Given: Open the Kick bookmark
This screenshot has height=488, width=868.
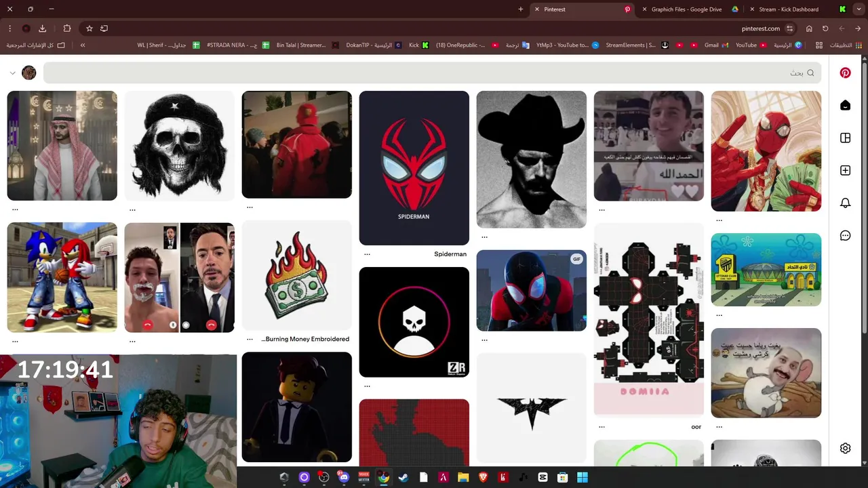Looking at the screenshot, I should (418, 45).
